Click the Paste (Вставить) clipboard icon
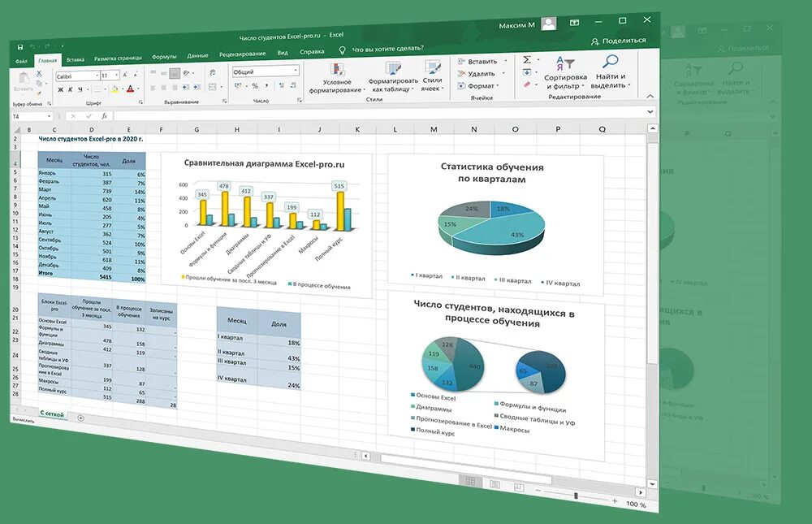The image size is (812, 524). click(x=24, y=78)
